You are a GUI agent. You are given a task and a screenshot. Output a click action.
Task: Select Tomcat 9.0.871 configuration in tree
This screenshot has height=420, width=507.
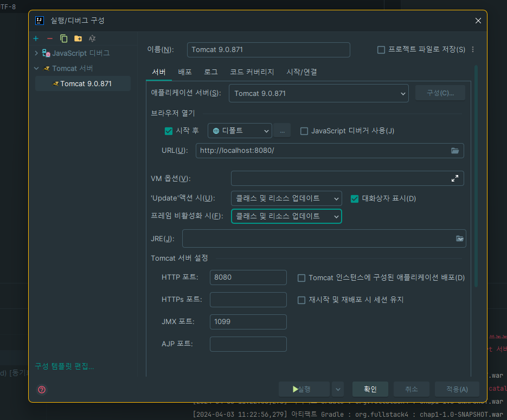[83, 83]
